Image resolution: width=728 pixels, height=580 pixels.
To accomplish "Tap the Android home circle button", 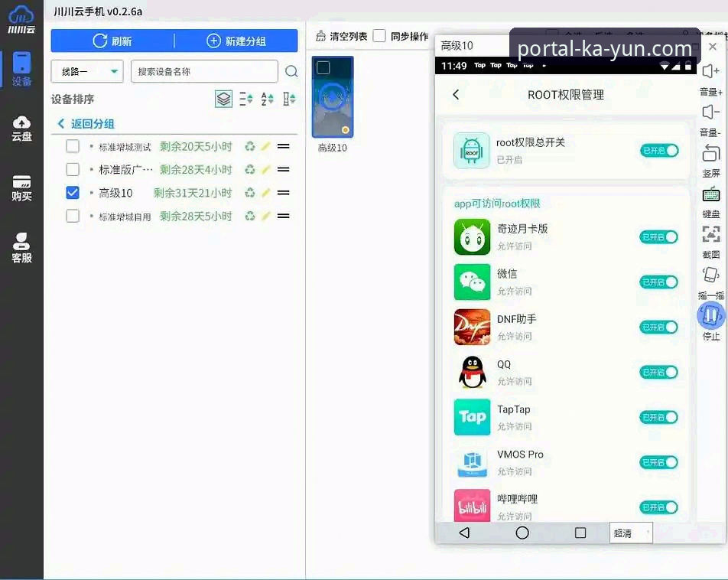I will (x=522, y=533).
